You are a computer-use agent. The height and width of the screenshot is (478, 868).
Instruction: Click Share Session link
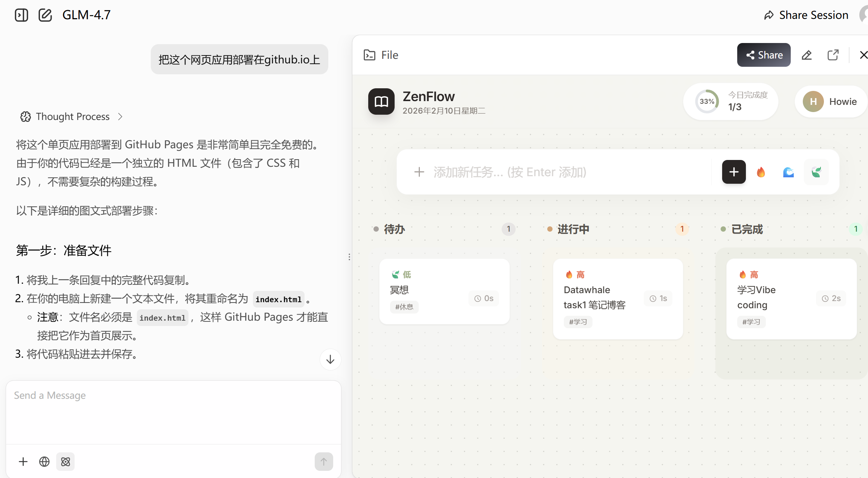806,15
